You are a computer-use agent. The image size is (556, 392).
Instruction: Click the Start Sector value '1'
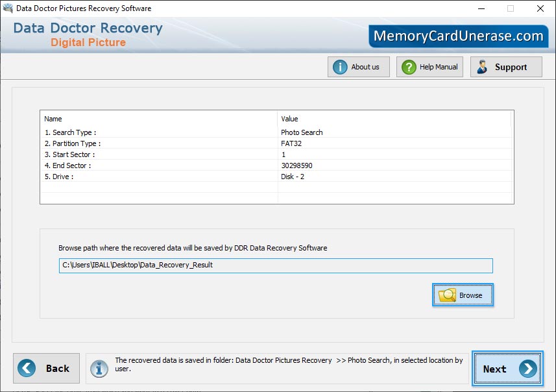pos(284,154)
